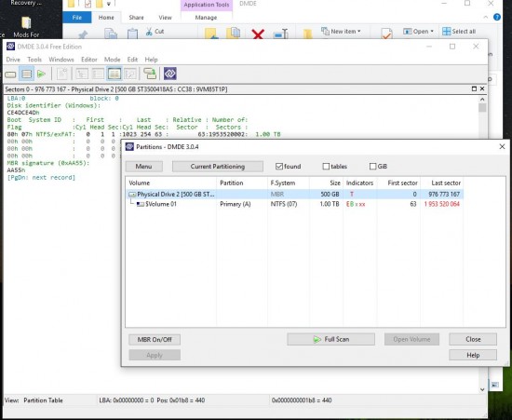Click the DMDE title bar application icon
Image resolution: width=512 pixels, height=420 pixels.
click(10, 47)
